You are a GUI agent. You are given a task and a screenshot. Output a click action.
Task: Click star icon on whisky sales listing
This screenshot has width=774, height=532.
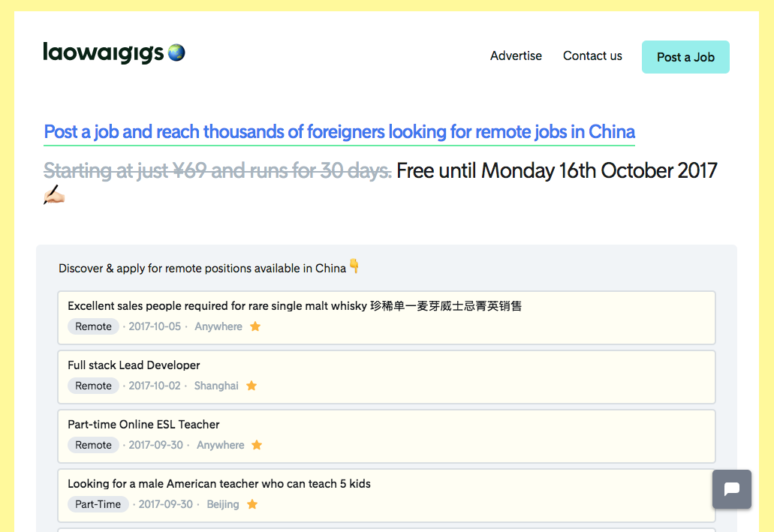point(255,326)
